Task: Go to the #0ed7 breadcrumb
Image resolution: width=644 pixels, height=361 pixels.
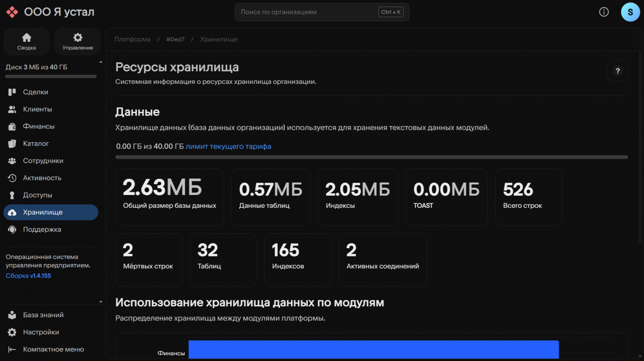Action: click(x=175, y=39)
